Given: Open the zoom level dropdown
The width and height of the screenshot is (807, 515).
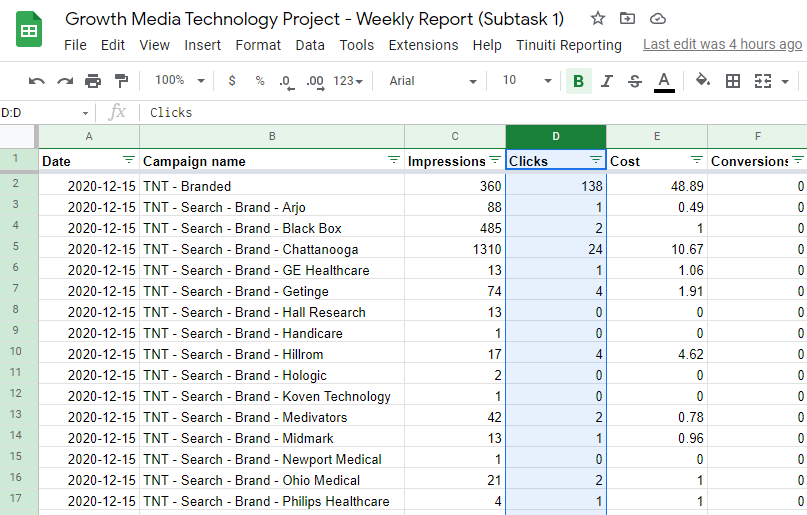Looking at the screenshot, I should (180, 80).
